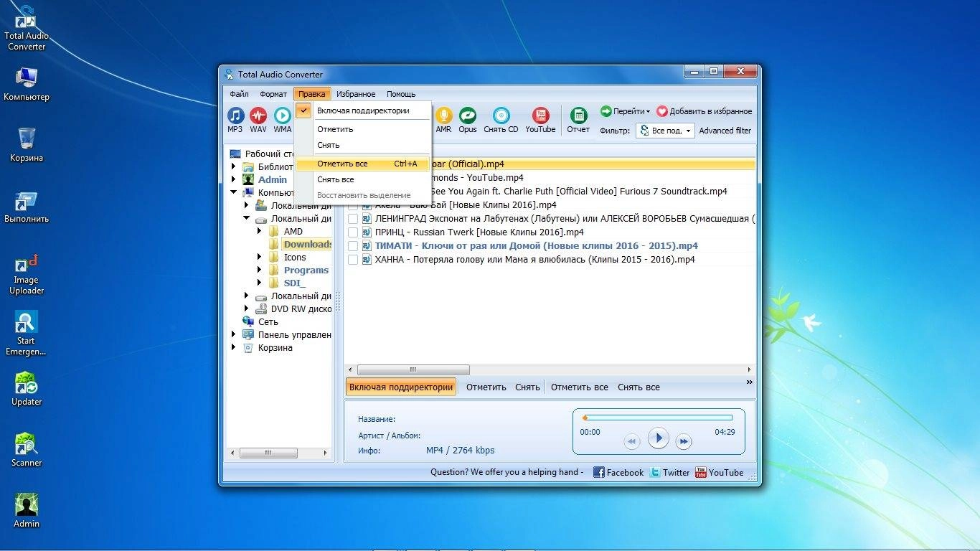
Task: Choose the WMA conversion format icon
Action: click(283, 120)
